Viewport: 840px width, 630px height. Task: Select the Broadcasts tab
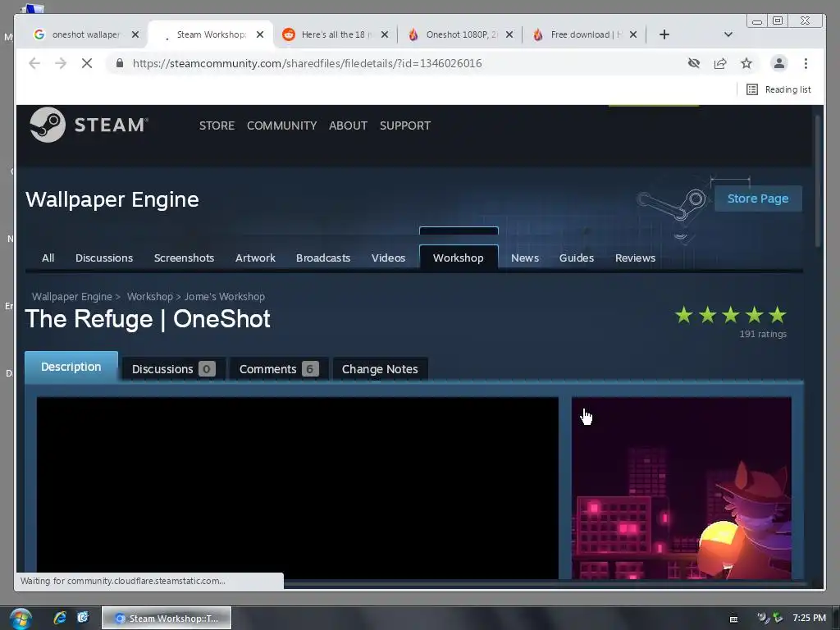[323, 258]
